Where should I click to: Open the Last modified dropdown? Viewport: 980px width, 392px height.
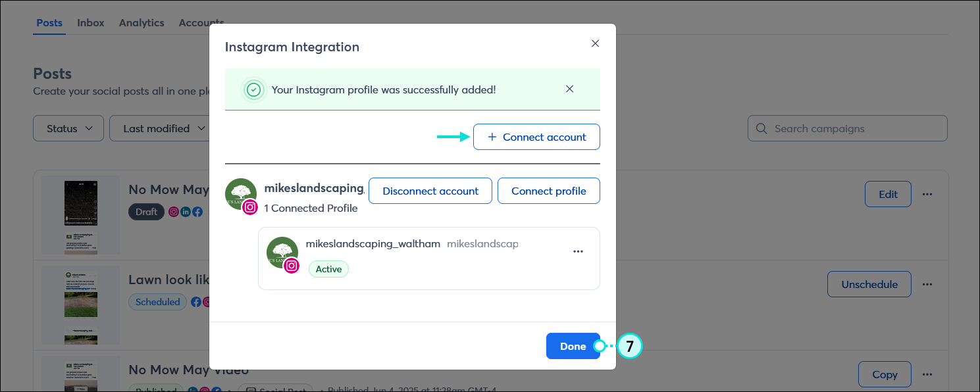[x=159, y=128]
